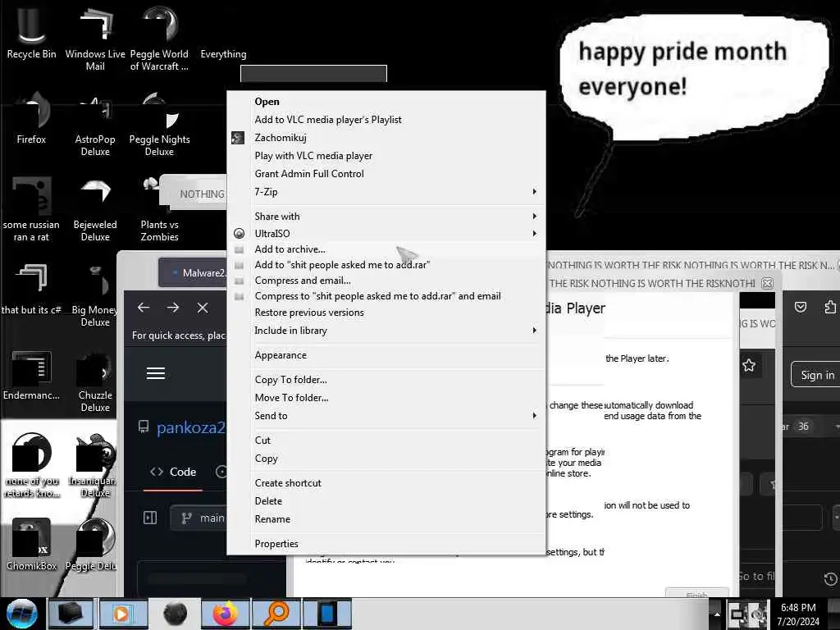Viewport: 840px width, 630px height.
Task: Open 'that but its c#' desktop icon
Action: (31, 290)
